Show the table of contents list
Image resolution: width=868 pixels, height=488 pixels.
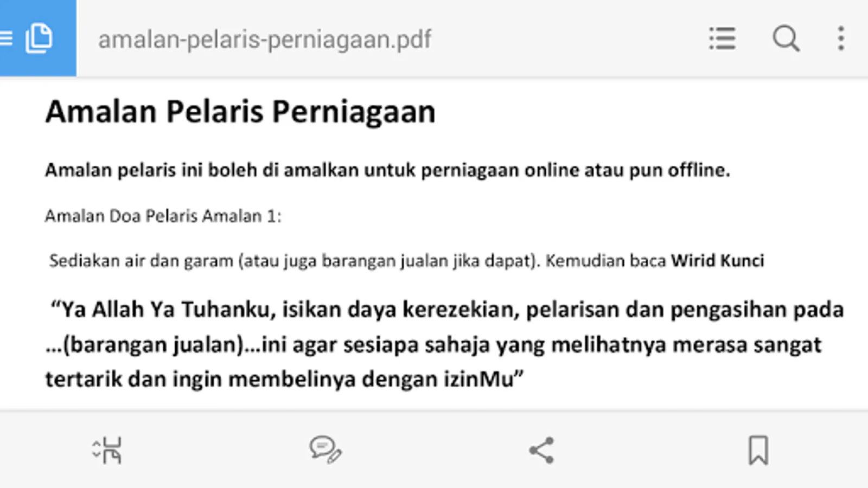pyautogui.click(x=722, y=38)
